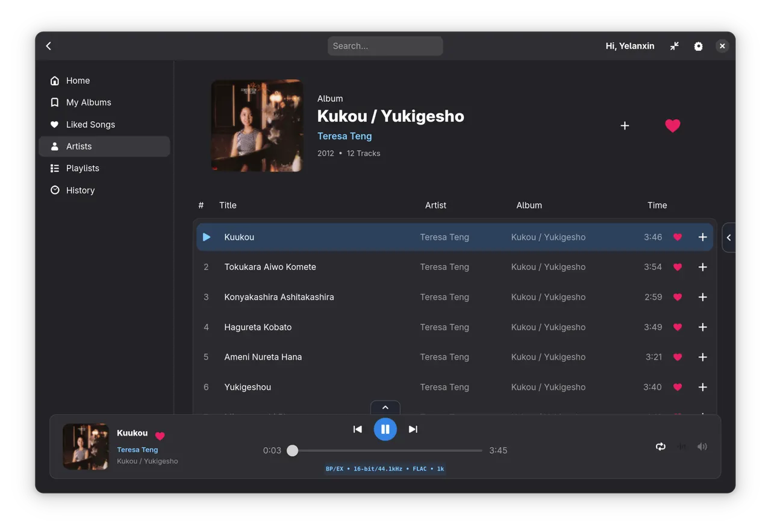The image size is (771, 532).
Task: Open My Albums in the sidebar
Action: 104,102
